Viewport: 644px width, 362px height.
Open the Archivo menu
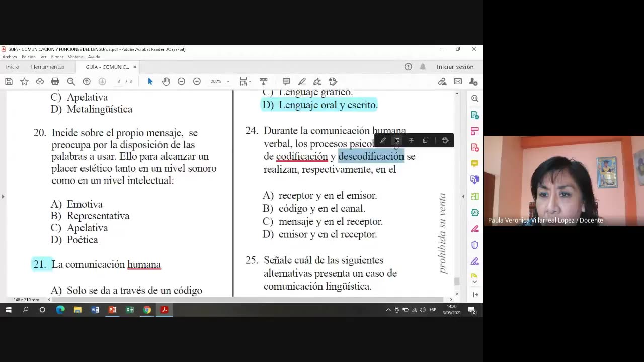(x=10, y=57)
